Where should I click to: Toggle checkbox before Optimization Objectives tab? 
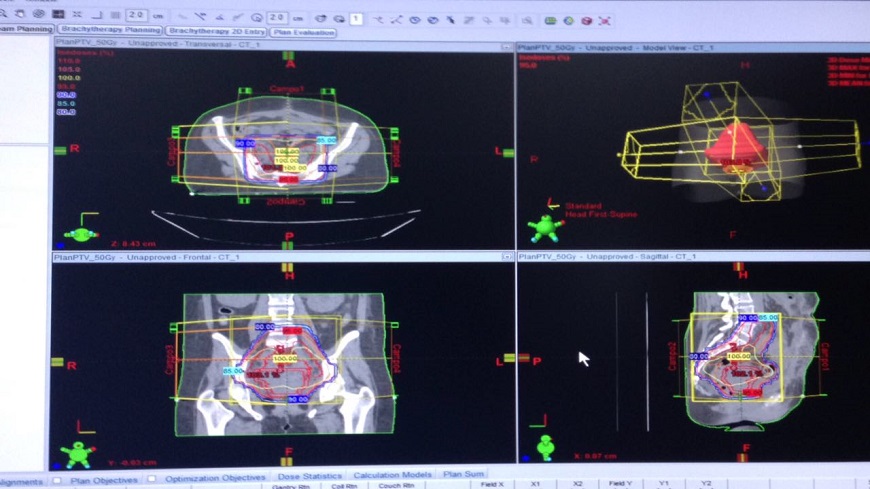pos(151,478)
